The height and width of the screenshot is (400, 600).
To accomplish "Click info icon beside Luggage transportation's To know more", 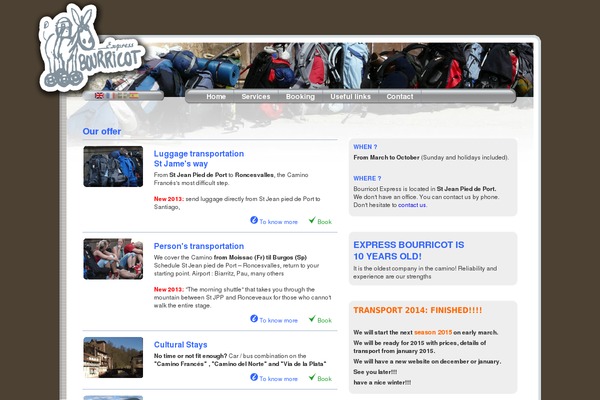I will (x=254, y=220).
